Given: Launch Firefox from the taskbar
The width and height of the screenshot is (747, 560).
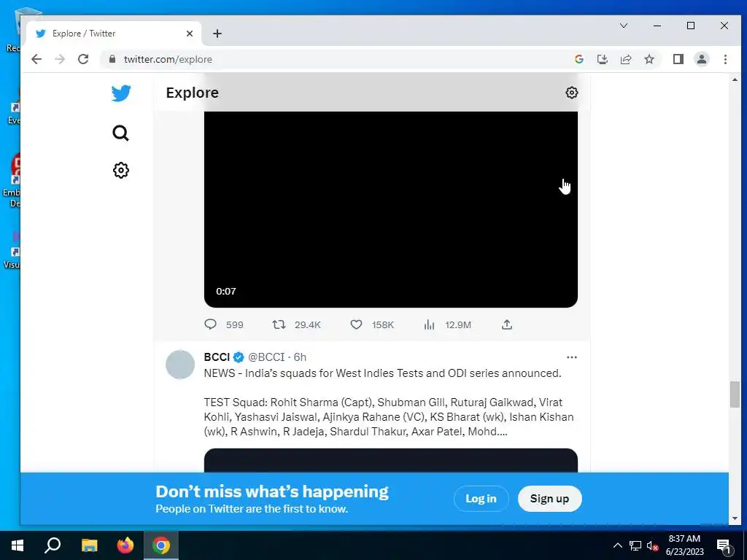Looking at the screenshot, I should pyautogui.click(x=125, y=545).
